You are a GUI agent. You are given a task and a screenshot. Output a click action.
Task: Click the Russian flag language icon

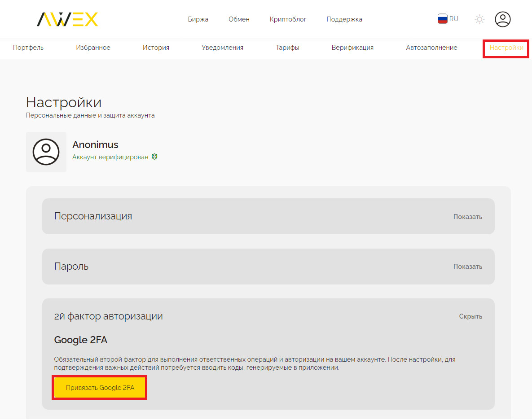tap(442, 19)
